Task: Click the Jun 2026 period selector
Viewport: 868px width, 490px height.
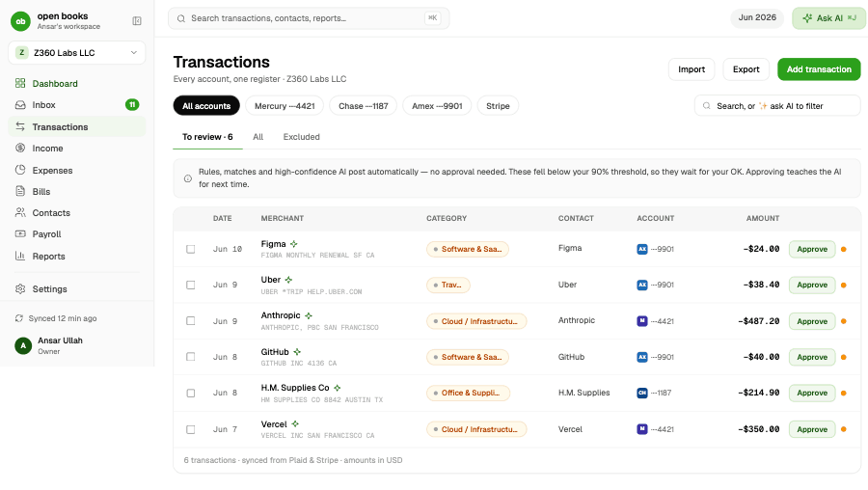Action: (757, 17)
